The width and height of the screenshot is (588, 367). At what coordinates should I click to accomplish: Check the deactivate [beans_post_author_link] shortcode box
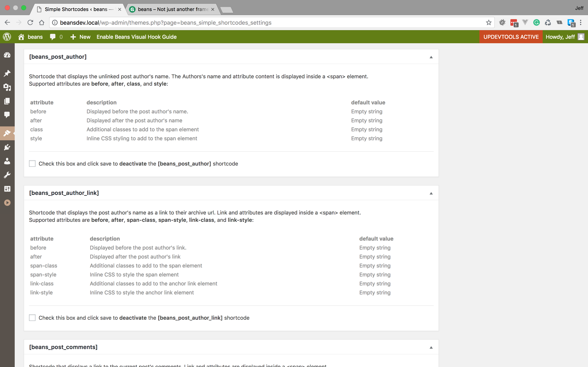[x=32, y=318]
